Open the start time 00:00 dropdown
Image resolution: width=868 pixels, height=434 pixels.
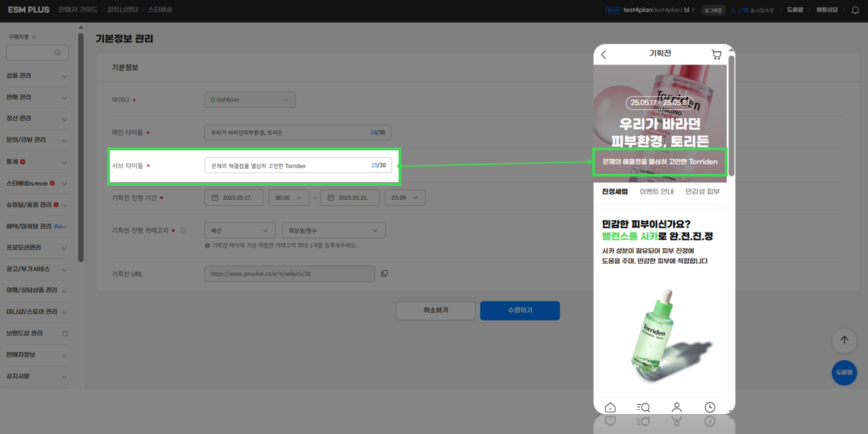(290, 198)
